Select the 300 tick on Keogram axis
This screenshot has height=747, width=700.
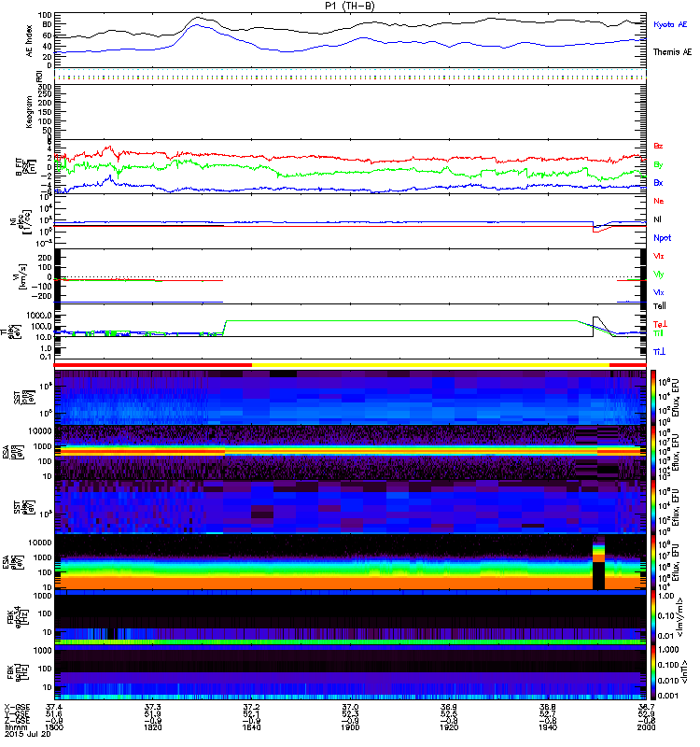[x=45, y=87]
